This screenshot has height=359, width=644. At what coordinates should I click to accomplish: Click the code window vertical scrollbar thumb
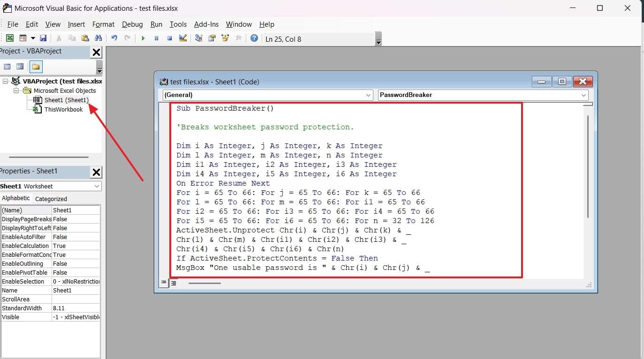point(588,166)
